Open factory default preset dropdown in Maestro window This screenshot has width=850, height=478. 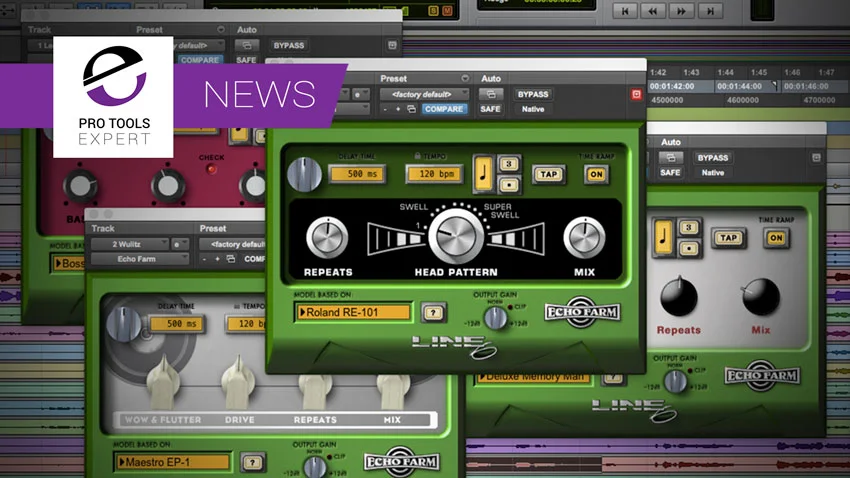point(233,244)
